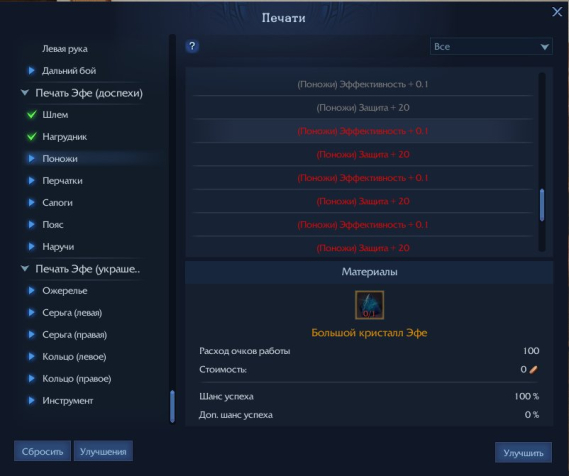Screen dimensions: 569x476
Task: Collapse the Печать Эфе (украше.. section
Action: pyautogui.click(x=25, y=269)
